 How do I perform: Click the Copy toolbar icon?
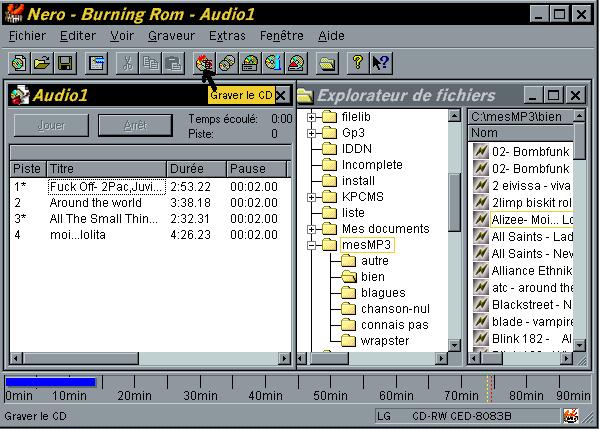[150, 63]
